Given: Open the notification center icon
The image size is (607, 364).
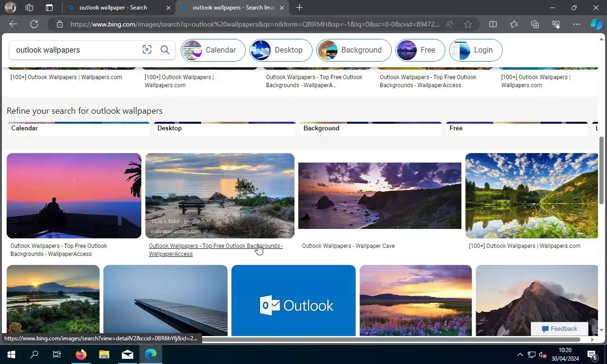Looking at the screenshot, I should pos(592,355).
